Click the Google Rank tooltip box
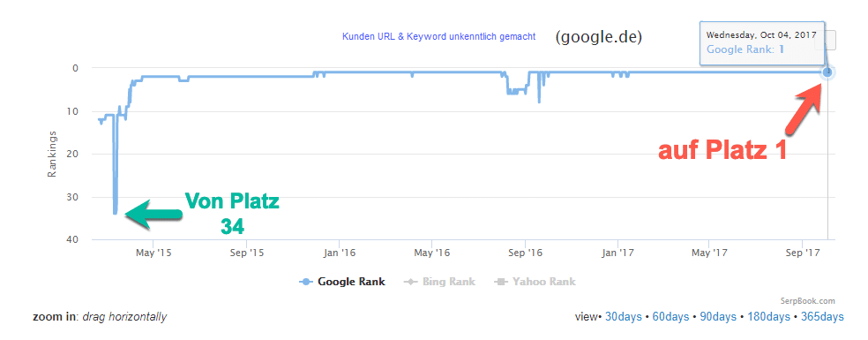The height and width of the screenshot is (340, 868). tap(762, 43)
